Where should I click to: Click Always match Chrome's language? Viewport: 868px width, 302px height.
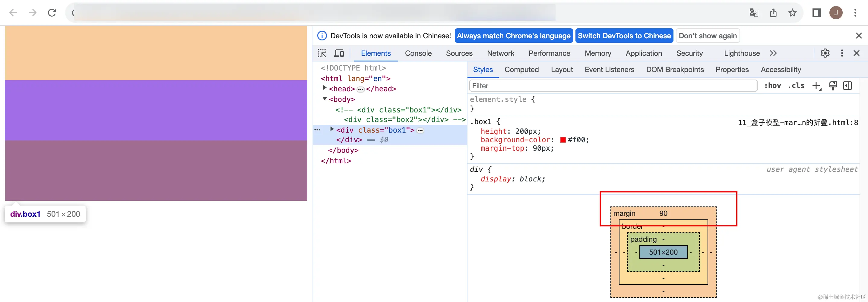coord(514,36)
